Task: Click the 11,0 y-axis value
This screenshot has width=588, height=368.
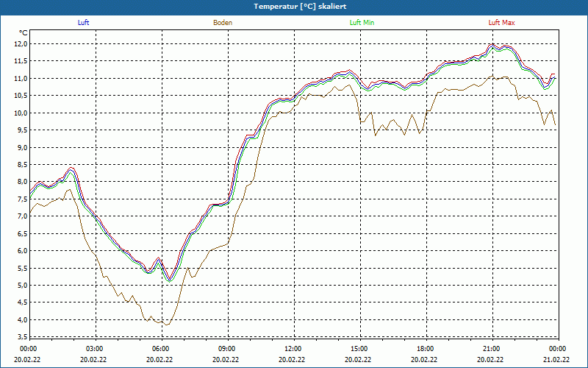Action: (21, 79)
